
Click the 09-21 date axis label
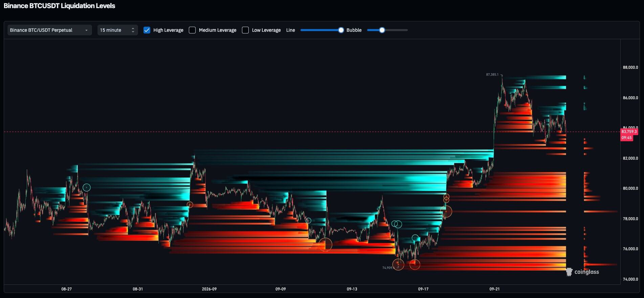[494, 289]
